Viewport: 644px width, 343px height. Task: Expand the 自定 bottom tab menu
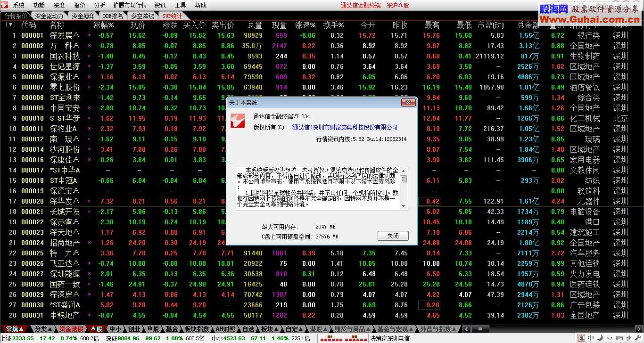point(295,329)
